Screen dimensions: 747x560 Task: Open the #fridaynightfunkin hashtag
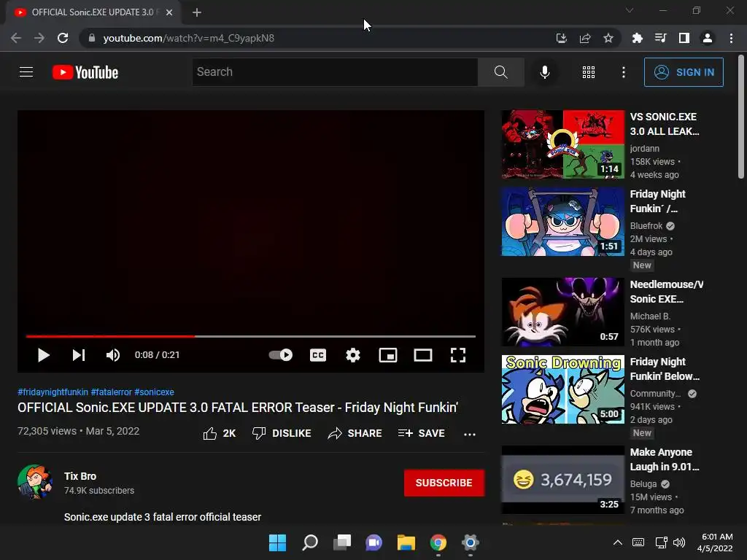click(53, 392)
